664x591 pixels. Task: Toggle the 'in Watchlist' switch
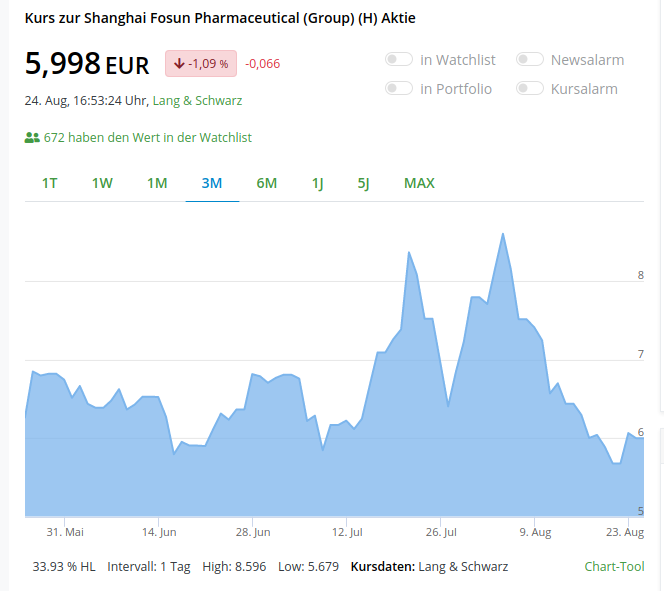[x=399, y=60]
